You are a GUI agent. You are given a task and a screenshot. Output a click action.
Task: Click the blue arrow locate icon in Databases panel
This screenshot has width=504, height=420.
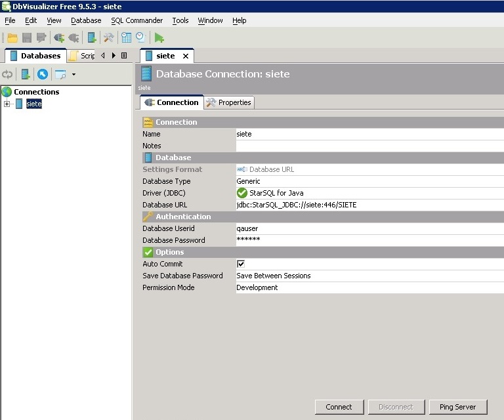(43, 74)
